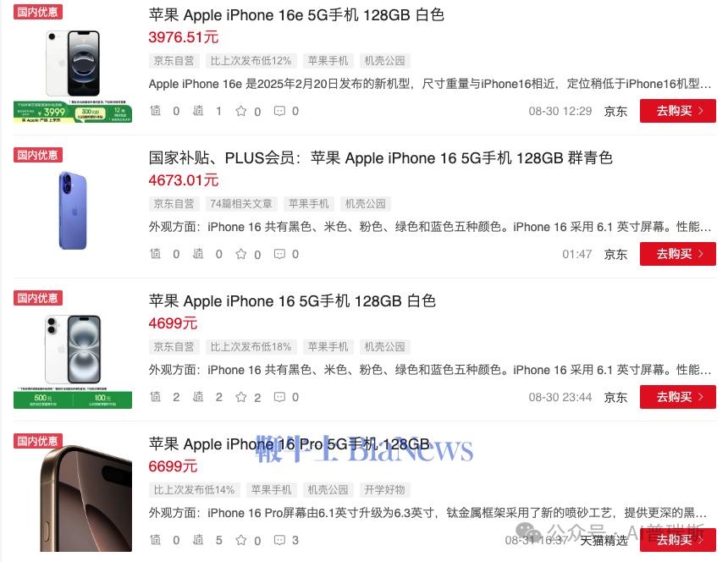Favorite the iPhone 16e deal with star icon
The image size is (728, 562).
241,111
